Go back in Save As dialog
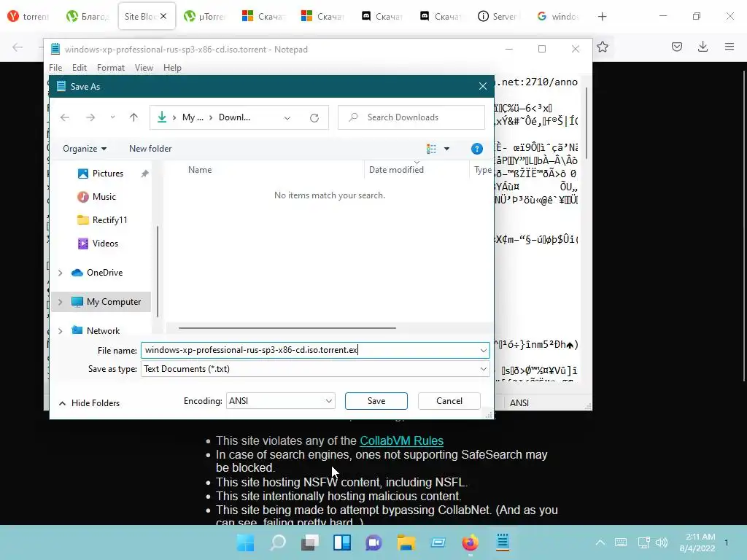Image resolution: width=747 pixels, height=560 pixels. coord(65,117)
